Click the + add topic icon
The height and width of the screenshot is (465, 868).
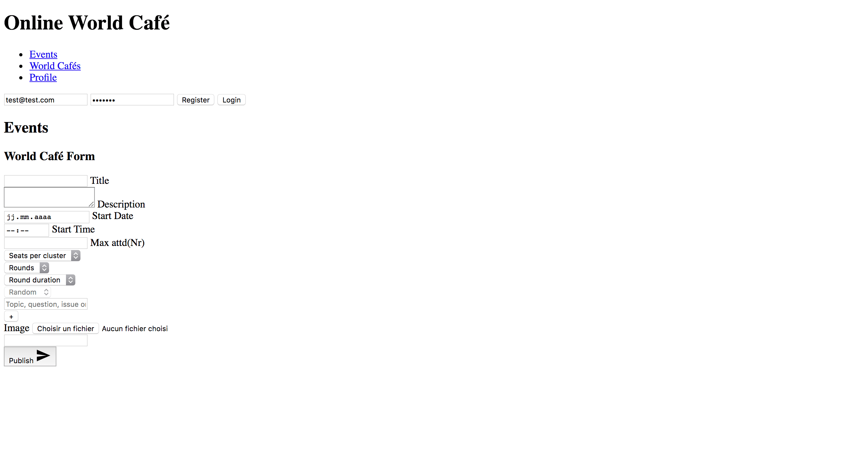click(12, 316)
